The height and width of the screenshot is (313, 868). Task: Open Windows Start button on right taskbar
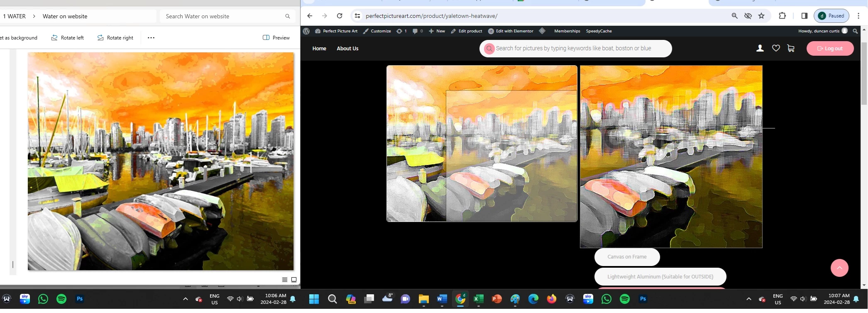(314, 299)
